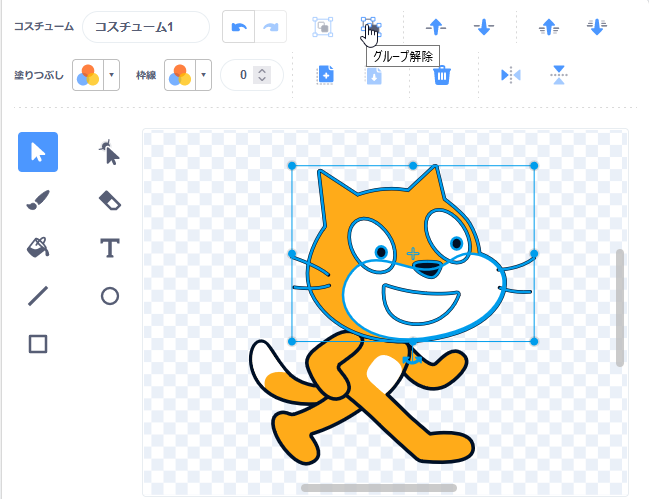Viewport: 649px width, 499px height.
Task: Select the Fill bucket tool
Action: click(38, 248)
